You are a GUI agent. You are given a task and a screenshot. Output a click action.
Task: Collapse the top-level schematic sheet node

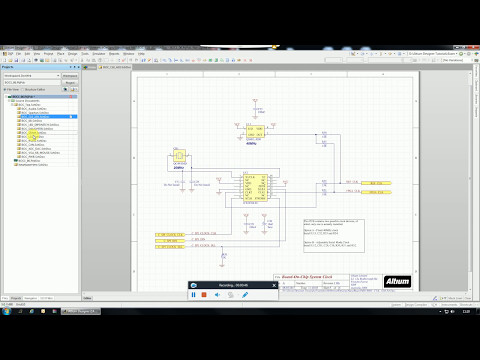(x=12, y=105)
